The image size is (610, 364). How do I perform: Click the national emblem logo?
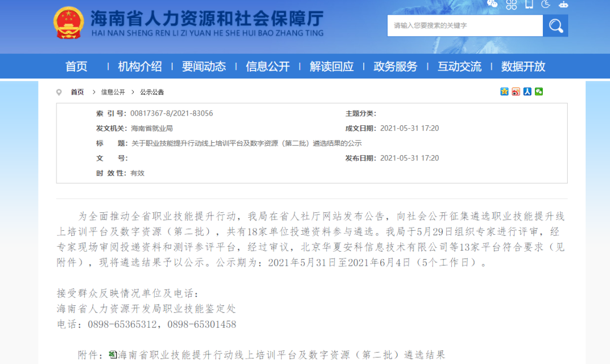point(68,23)
